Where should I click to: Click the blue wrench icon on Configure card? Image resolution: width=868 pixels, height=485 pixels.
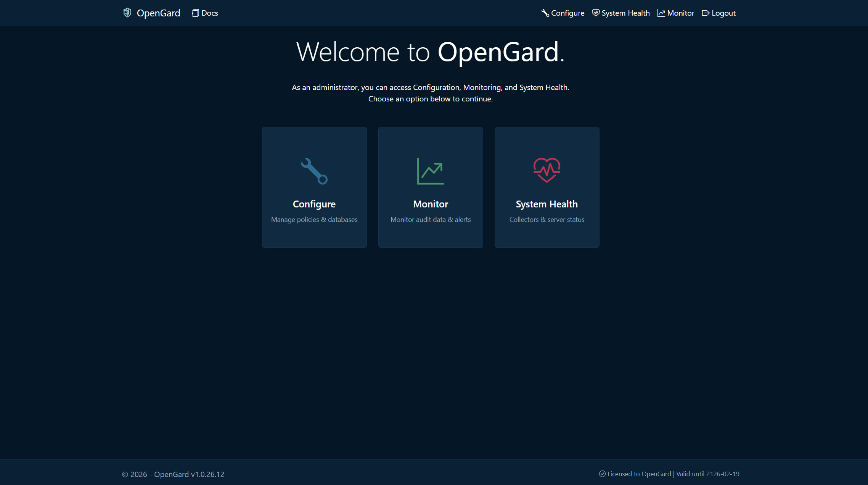[x=314, y=170]
